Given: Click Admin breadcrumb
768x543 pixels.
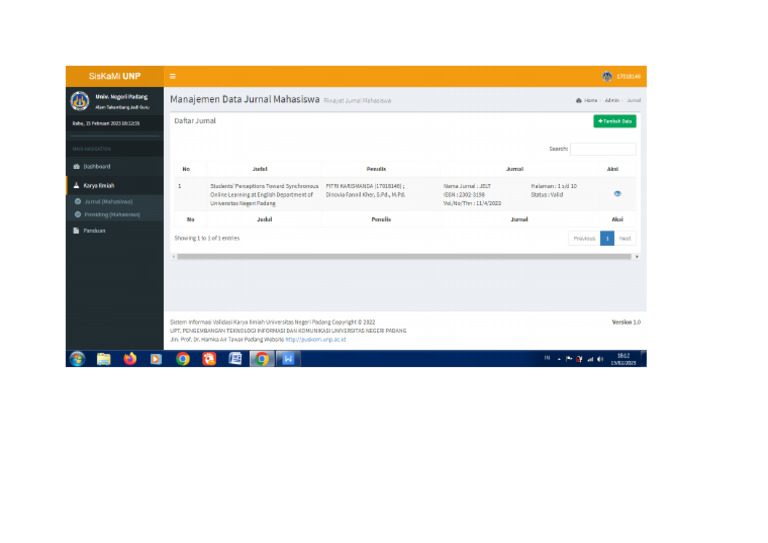Looking at the screenshot, I should tap(612, 100).
